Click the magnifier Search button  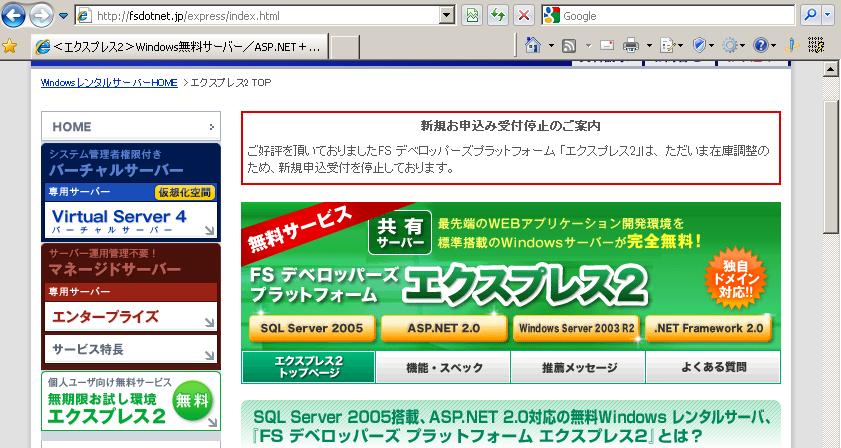pos(810,16)
